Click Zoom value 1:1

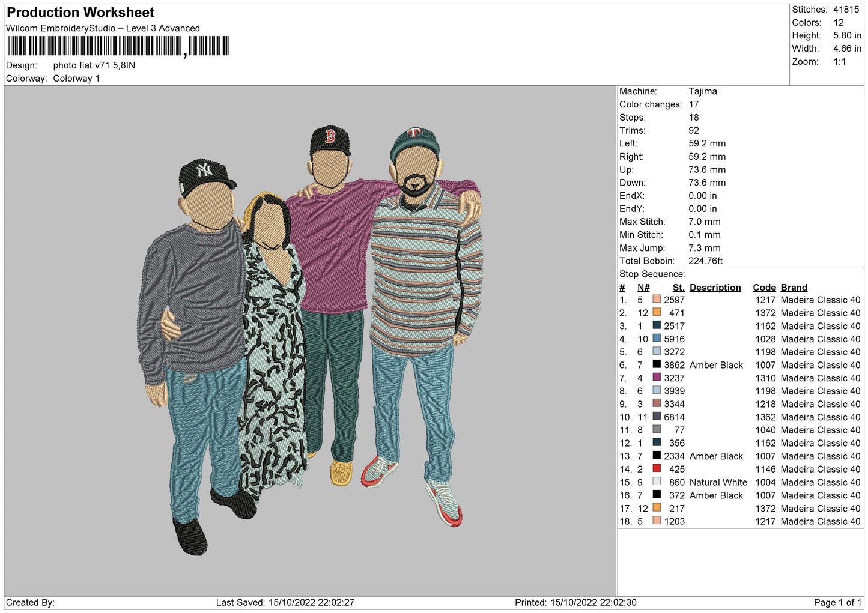tap(839, 62)
